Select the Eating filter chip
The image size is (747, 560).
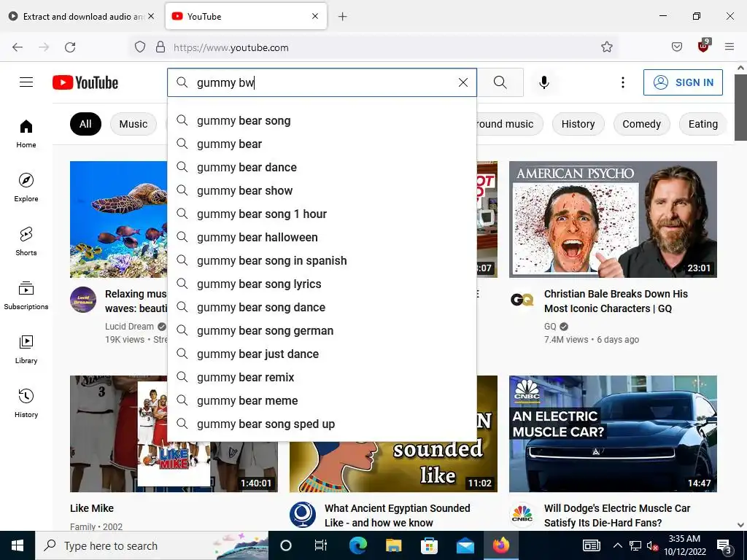pyautogui.click(x=703, y=124)
